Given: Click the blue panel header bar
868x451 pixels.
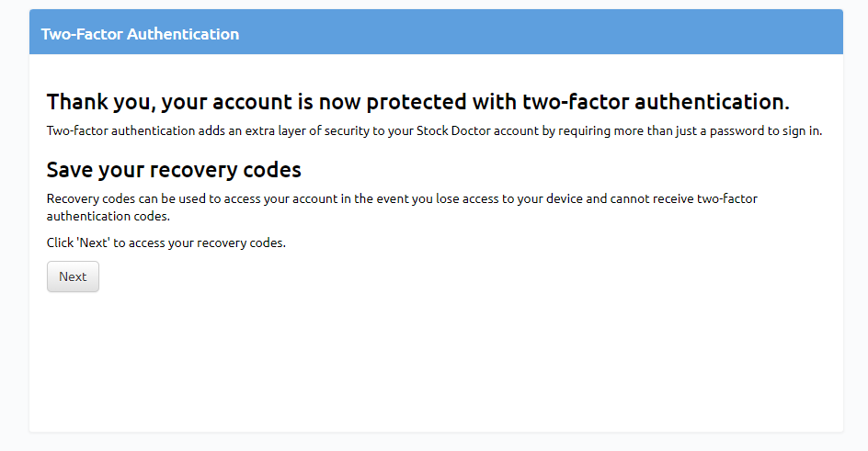Looking at the screenshot, I should pos(552,32).
